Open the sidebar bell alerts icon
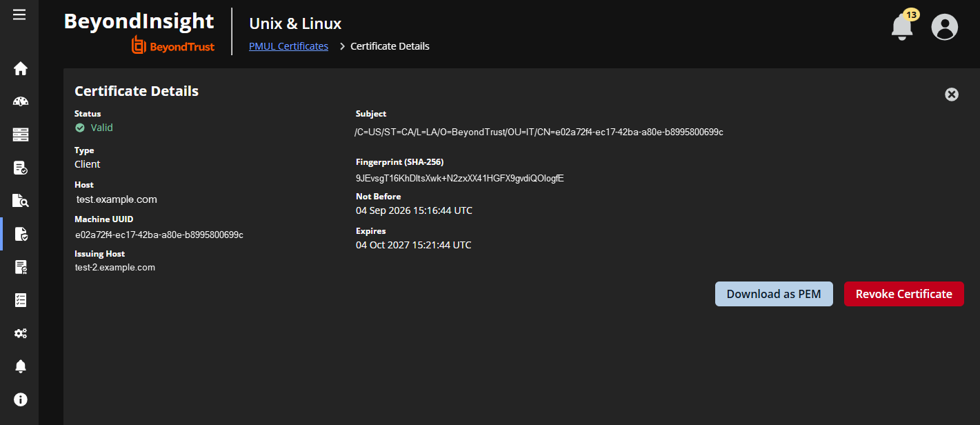 (21, 366)
